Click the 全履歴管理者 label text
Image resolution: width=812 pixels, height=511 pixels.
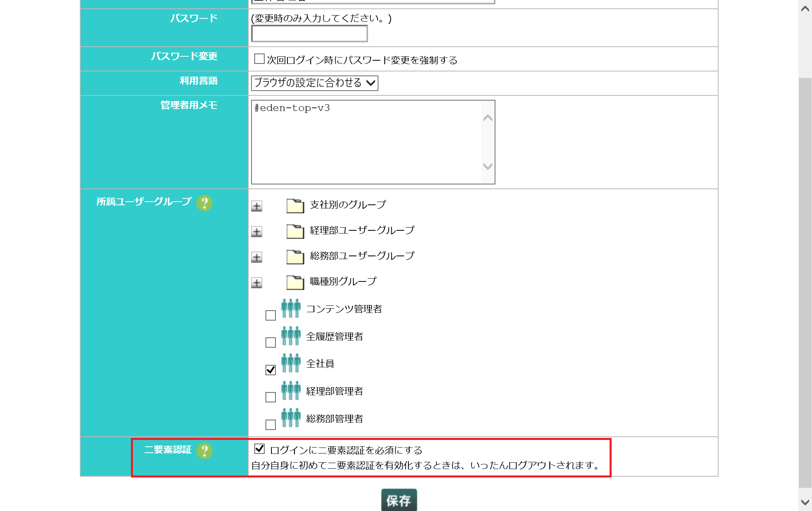[335, 337]
